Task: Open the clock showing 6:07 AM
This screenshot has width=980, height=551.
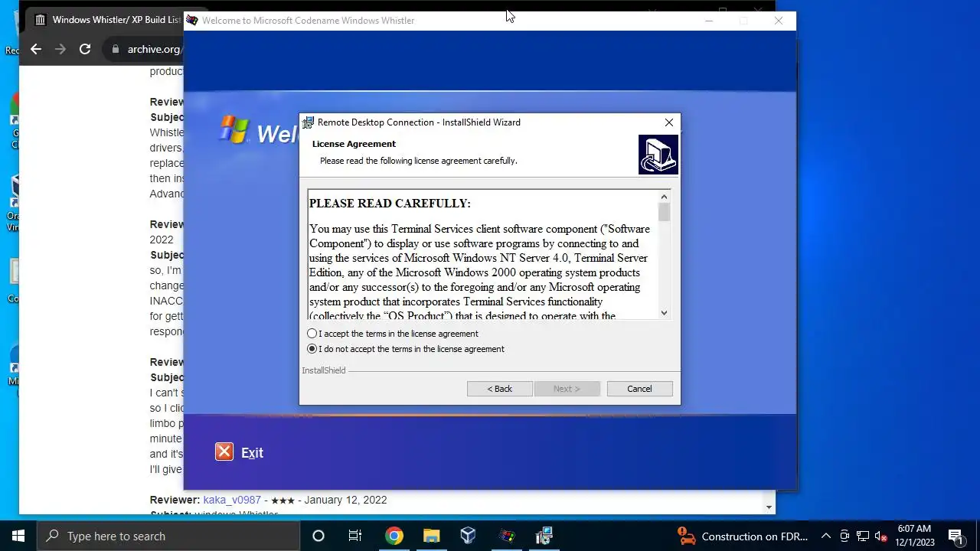Action: (915, 536)
